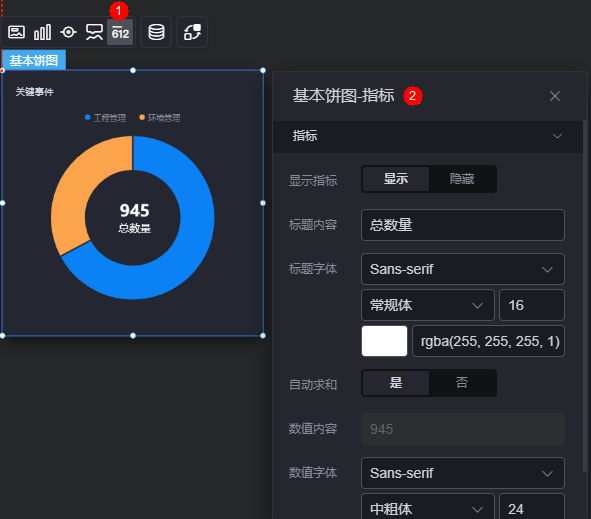The width and height of the screenshot is (591, 519).
Task: Set 显示指标 to 隐藏
Action: pos(462,179)
